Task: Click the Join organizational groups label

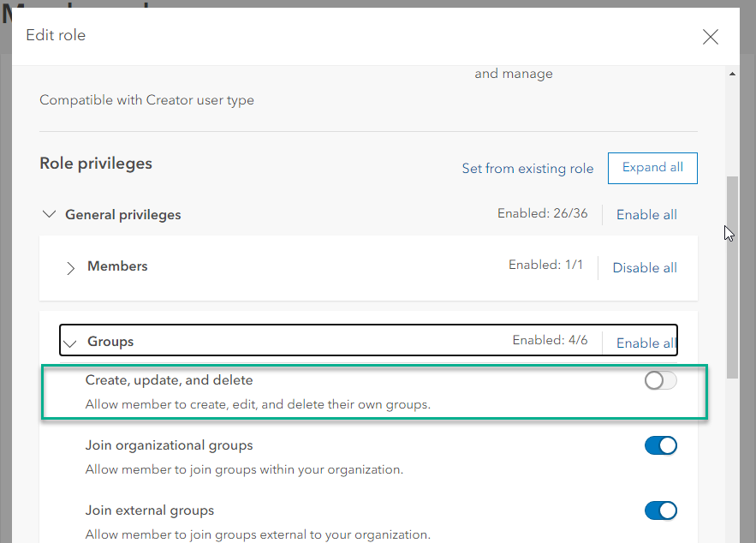Action: [x=169, y=445]
